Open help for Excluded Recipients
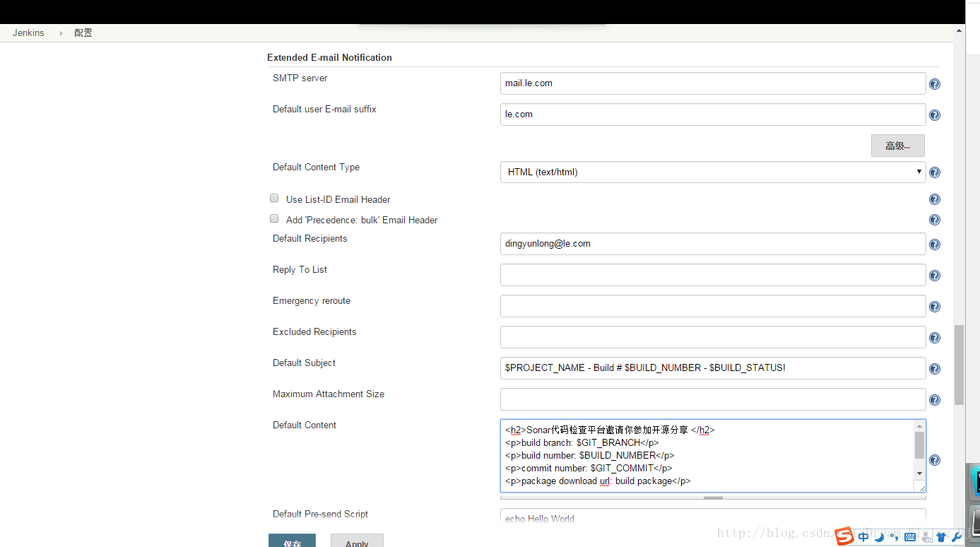980x547 pixels. pos(934,338)
